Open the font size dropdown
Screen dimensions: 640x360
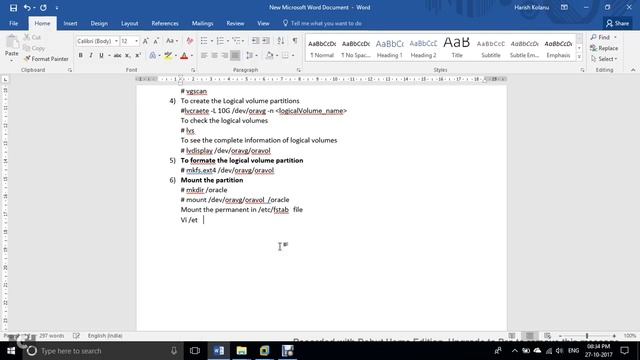coord(136,41)
